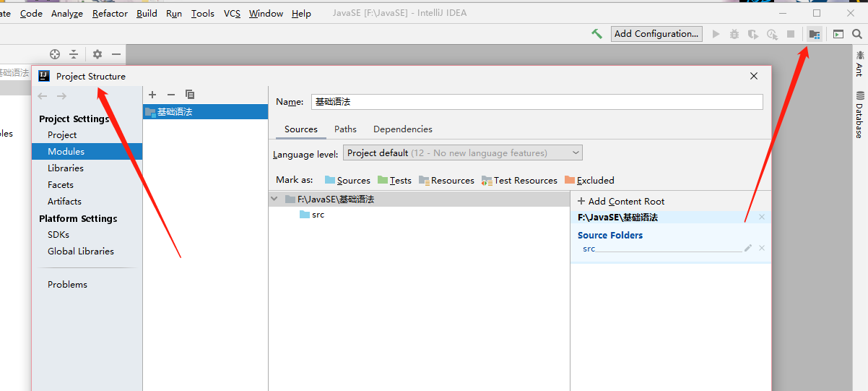Viewport: 868px width, 391px height.
Task: Open Add Configuration dropdown
Action: pos(656,34)
